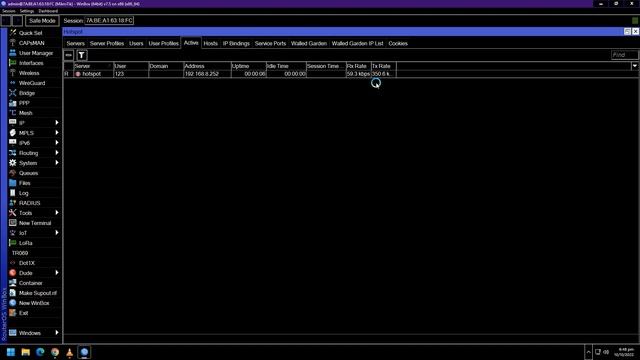640x360 pixels.
Task: Open CAPsMAN menu item
Action: (31, 43)
